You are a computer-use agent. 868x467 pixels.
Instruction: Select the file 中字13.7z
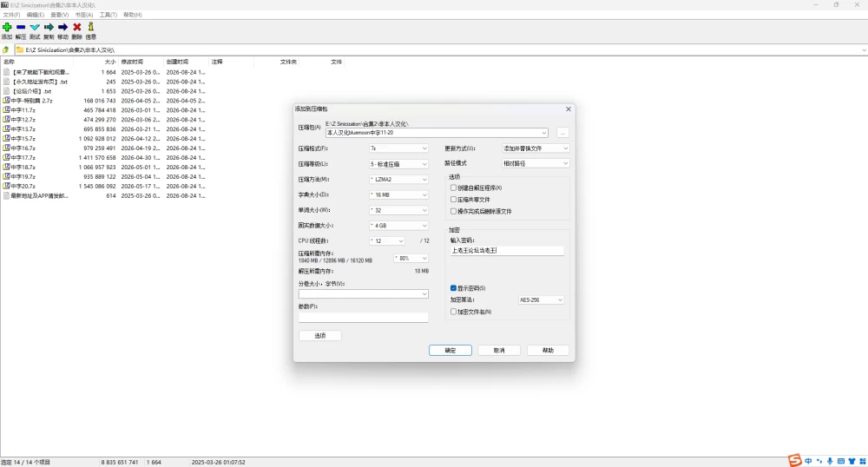[x=23, y=129]
